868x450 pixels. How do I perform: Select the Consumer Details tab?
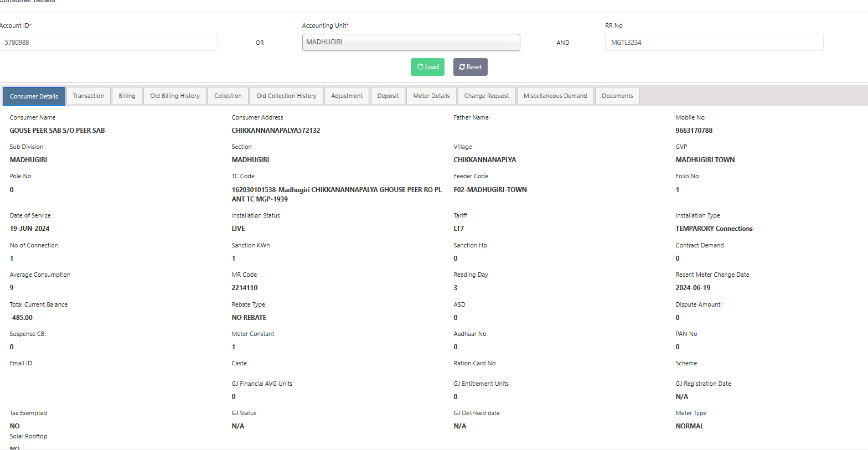[x=34, y=96]
